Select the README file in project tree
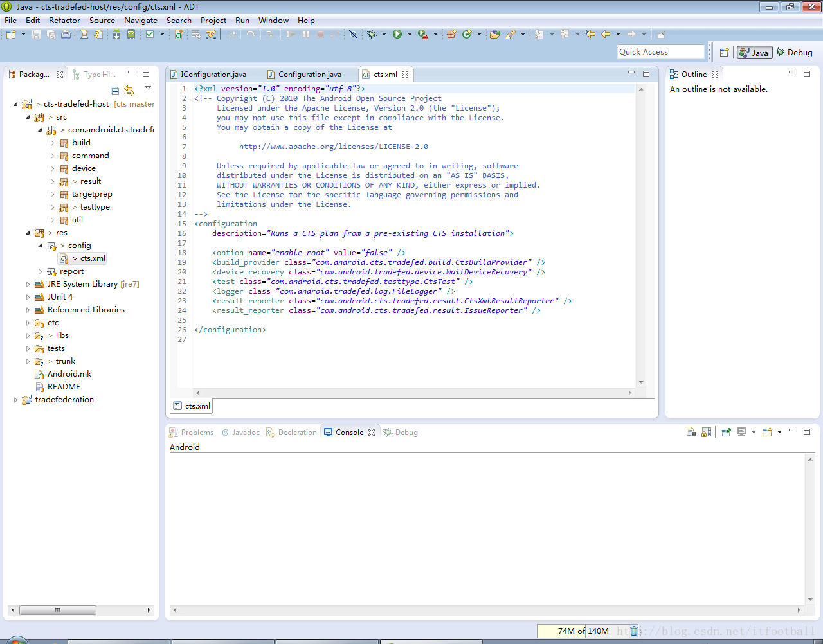The height and width of the screenshot is (644, 823). click(64, 387)
